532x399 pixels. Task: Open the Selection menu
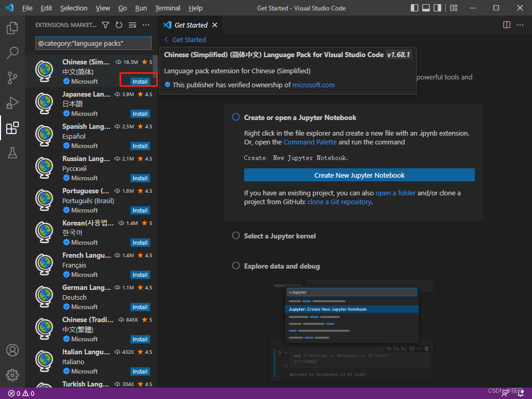point(74,8)
